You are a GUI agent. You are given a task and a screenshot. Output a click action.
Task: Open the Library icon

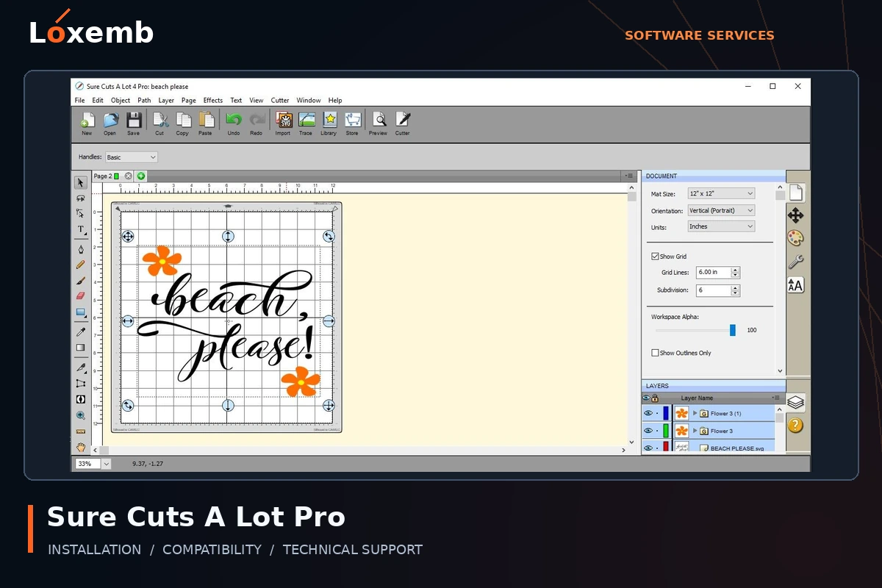click(x=329, y=120)
